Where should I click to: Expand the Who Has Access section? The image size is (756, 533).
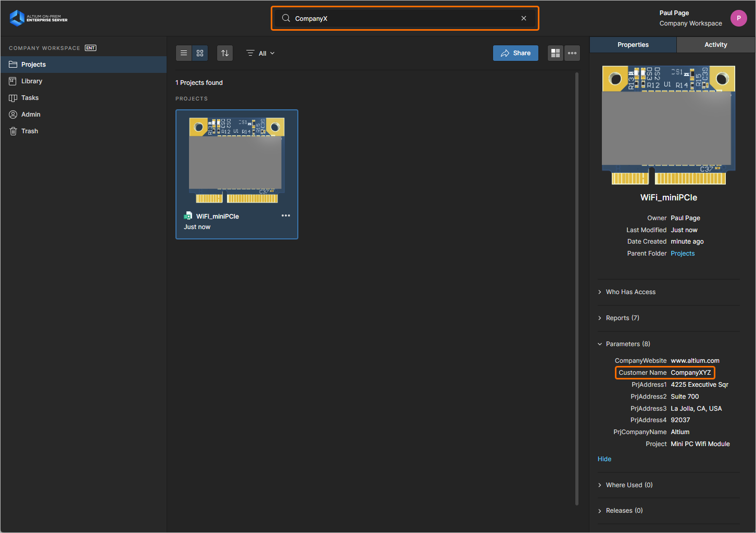(x=630, y=292)
